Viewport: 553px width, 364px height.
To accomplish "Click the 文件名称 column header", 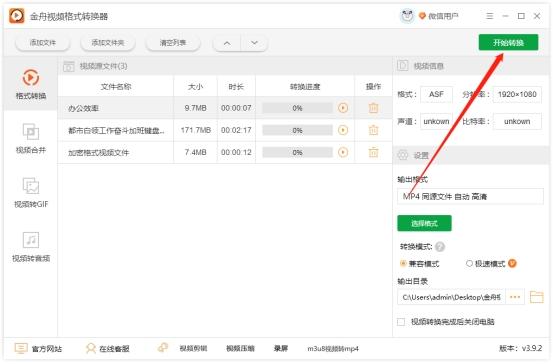I will [x=116, y=87].
